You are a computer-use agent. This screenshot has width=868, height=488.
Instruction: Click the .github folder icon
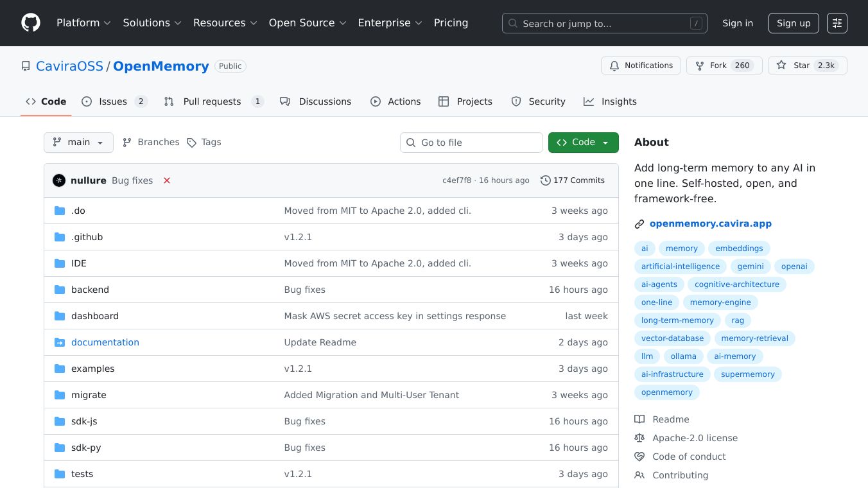point(60,237)
